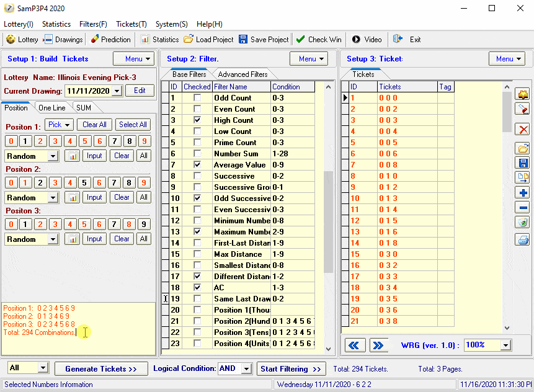Click the Save Project disk icon

[x=243, y=39]
